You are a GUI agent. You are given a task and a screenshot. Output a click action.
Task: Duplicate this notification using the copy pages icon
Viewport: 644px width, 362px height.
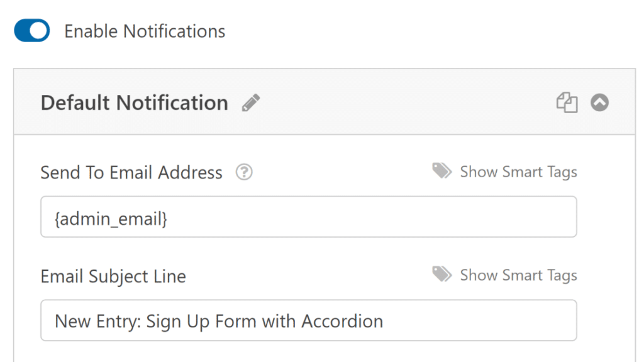tap(567, 102)
